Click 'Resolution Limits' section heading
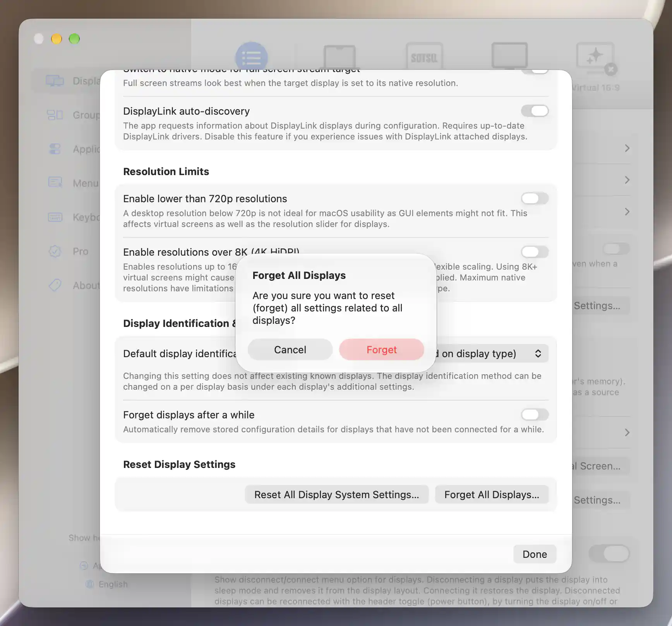This screenshot has height=626, width=672. (x=166, y=171)
